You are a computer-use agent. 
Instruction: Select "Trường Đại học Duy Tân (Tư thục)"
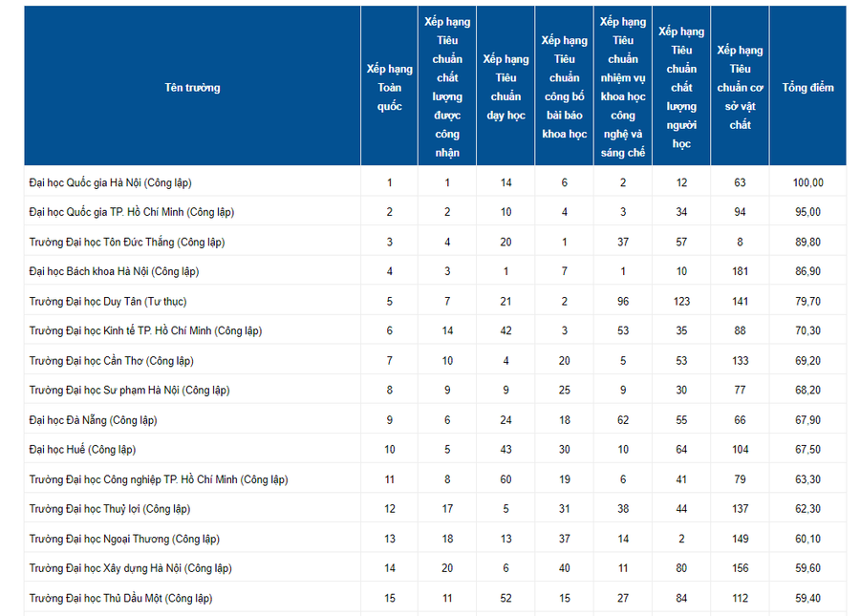[107, 302]
